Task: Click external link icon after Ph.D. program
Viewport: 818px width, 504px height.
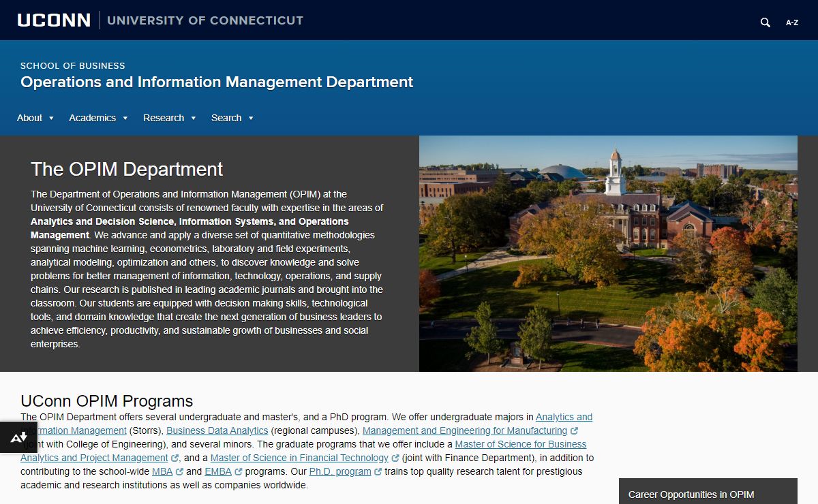Action: tap(377, 472)
